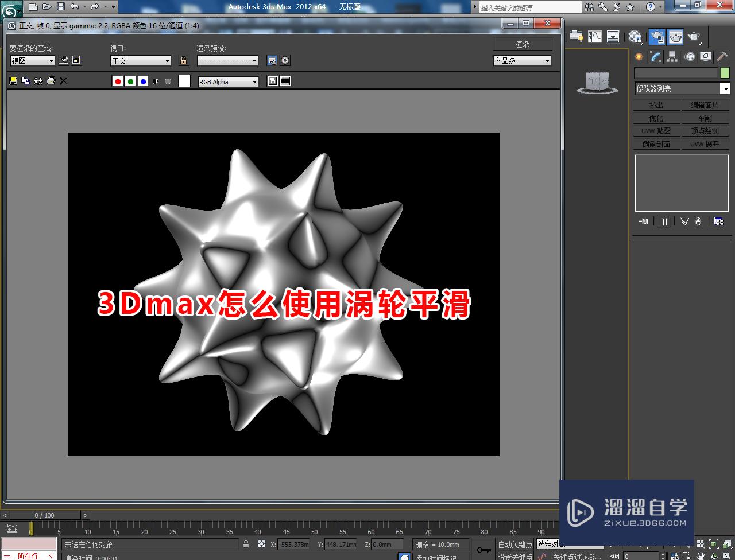Toggle UI overlay button in render window
Image resolution: width=735 pixels, height=560 pixels.
273,81
